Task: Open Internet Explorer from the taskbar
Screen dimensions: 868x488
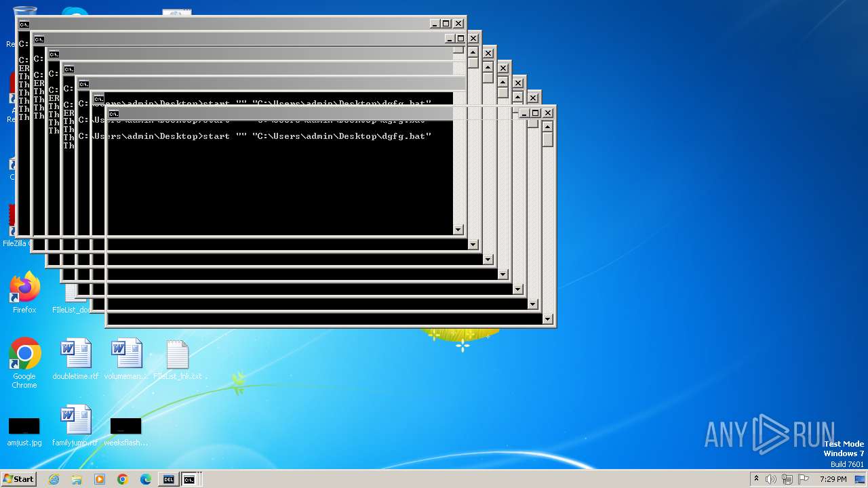Action: pyautogui.click(x=54, y=479)
